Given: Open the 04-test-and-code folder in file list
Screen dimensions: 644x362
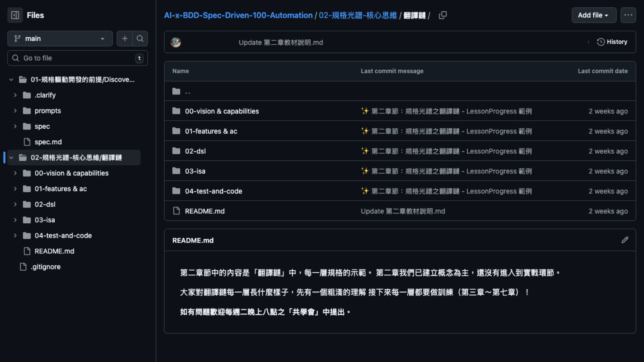Looking at the screenshot, I should point(213,191).
